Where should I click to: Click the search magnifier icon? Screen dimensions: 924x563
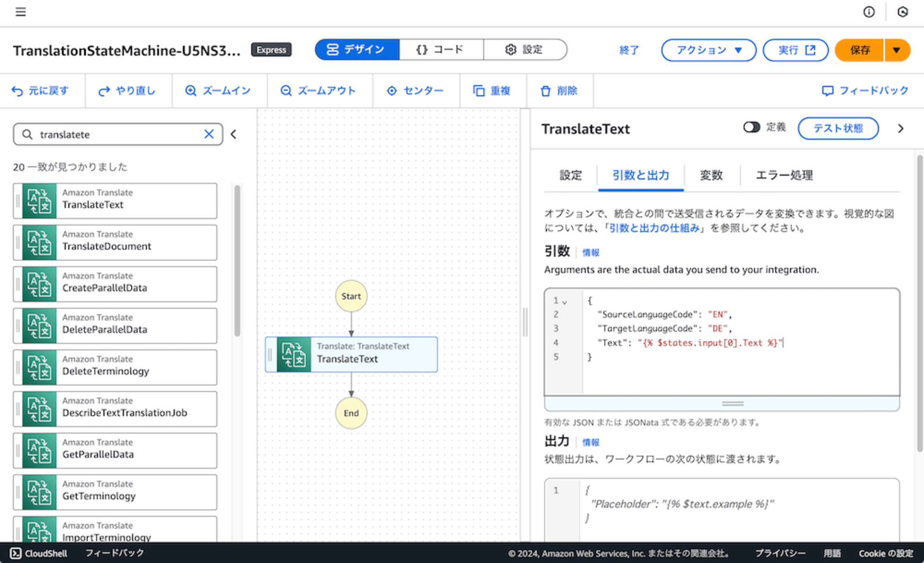point(27,134)
